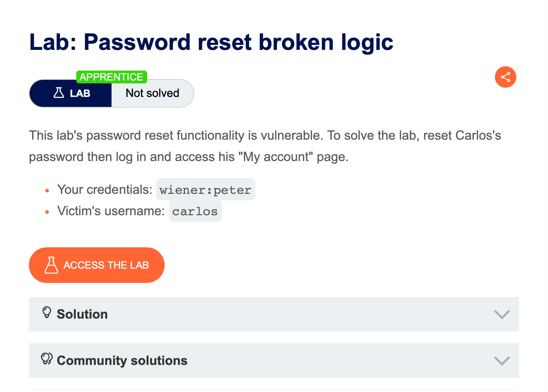Image resolution: width=548 pixels, height=392 pixels.
Task: Click the double lightbulb icon beside Community solutions
Action: pyautogui.click(x=47, y=359)
